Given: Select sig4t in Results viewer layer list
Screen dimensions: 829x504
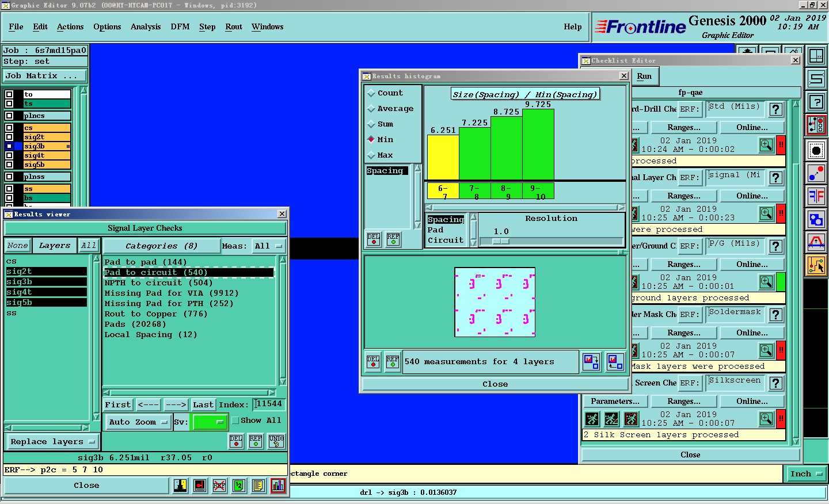Looking at the screenshot, I should click(x=47, y=292).
